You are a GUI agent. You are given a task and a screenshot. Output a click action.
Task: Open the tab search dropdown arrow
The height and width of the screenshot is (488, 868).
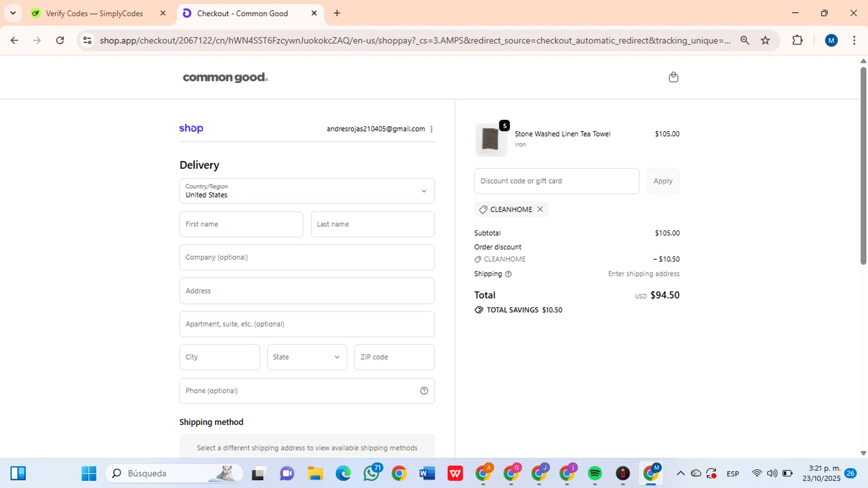pyautogui.click(x=13, y=13)
